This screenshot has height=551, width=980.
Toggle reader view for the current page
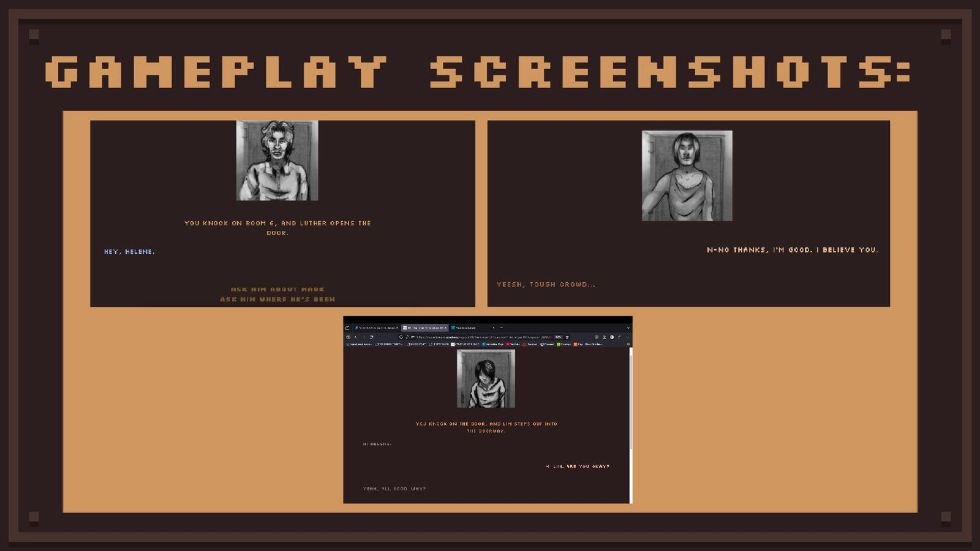coord(597,337)
